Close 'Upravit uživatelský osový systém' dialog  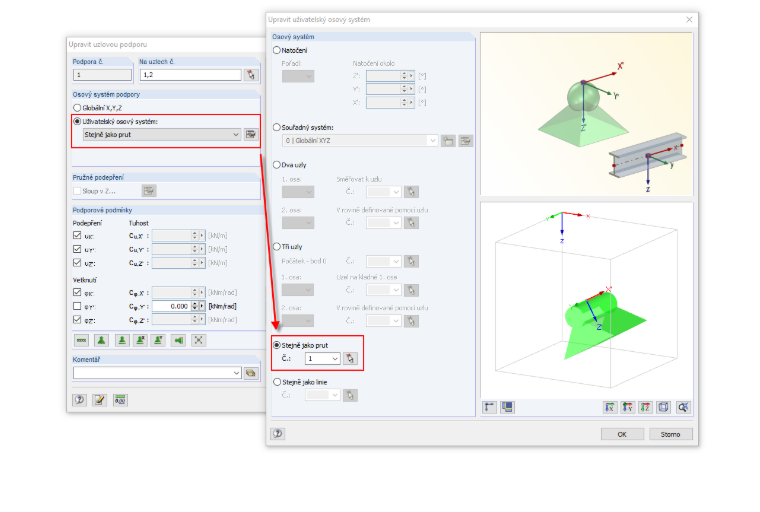(689, 19)
